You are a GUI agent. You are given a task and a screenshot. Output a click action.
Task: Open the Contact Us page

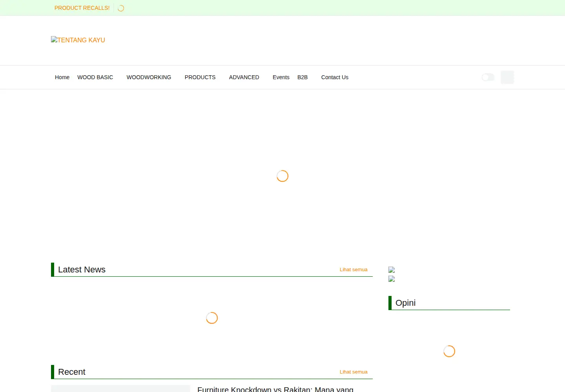pos(335,77)
